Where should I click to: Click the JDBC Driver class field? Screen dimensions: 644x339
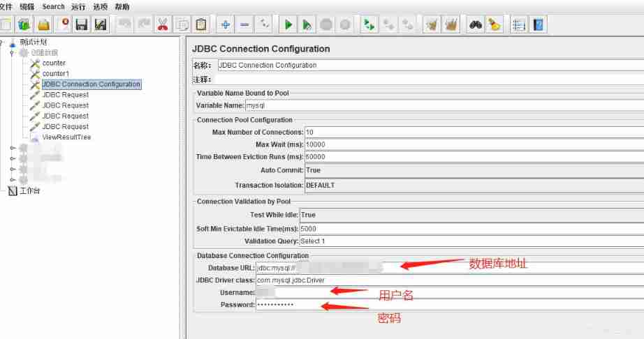[450, 280]
